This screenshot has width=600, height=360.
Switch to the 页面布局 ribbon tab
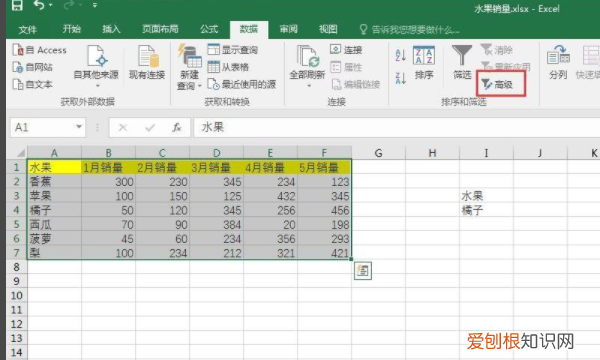click(160, 29)
